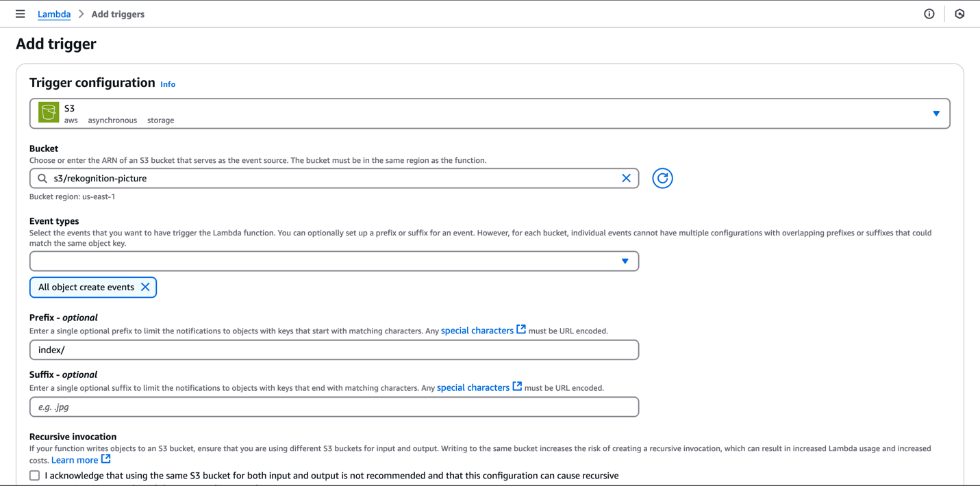This screenshot has height=486, width=980.
Task: Open Prefix special characters external link icon
Action: [x=521, y=330]
